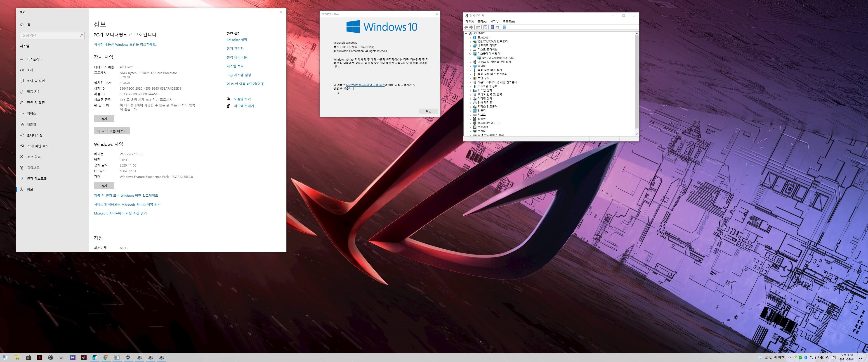The width and height of the screenshot is (868, 362).
Task: Click the Bluetooth icon in the system tray
Action: click(x=806, y=358)
